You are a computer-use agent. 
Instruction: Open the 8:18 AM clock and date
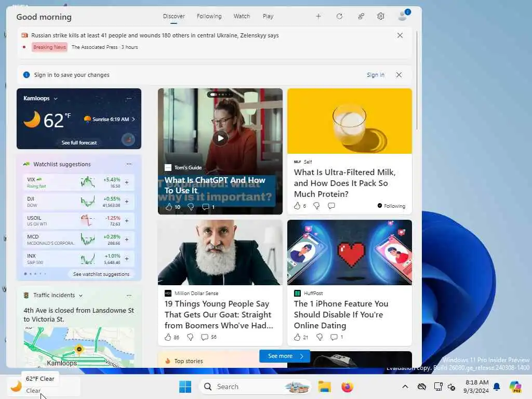click(x=476, y=387)
